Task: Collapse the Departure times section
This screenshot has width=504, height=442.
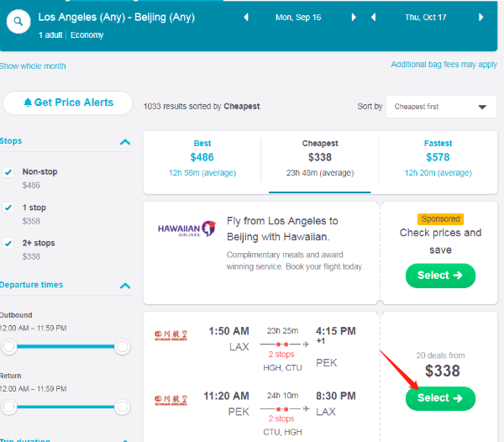Action: click(125, 286)
